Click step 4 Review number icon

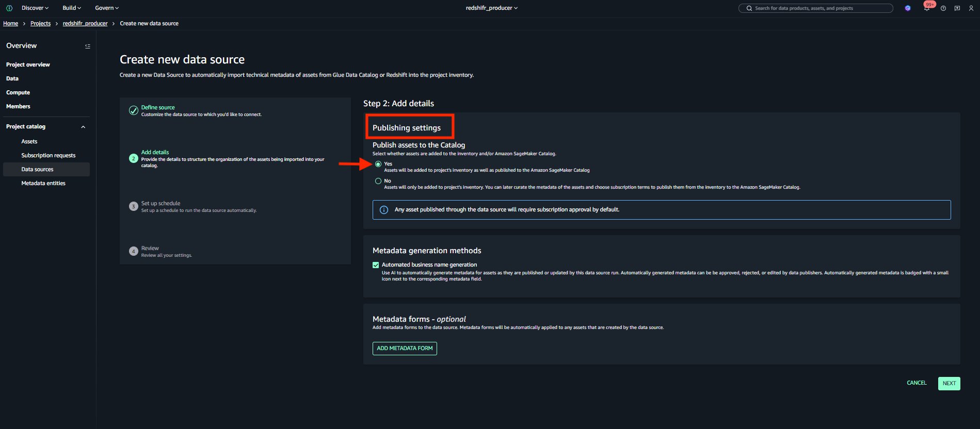(133, 251)
